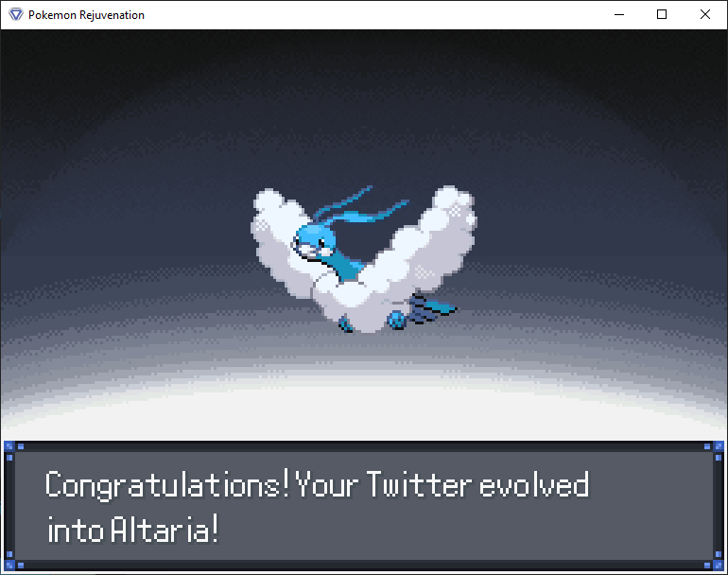Click the Pokemon Rejuvenation app icon in title bar

(x=16, y=14)
